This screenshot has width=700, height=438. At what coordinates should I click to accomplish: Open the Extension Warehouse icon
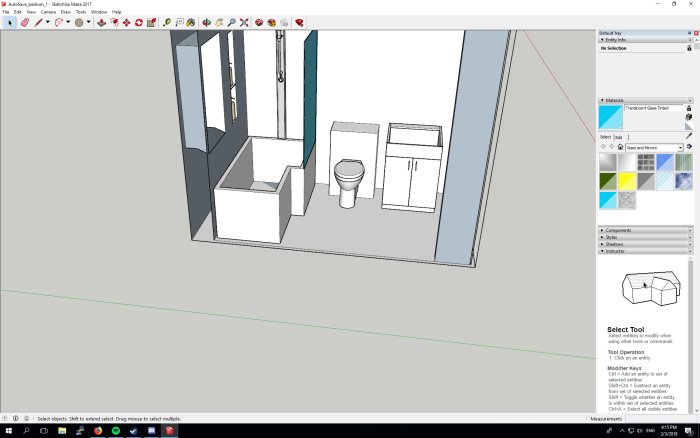click(271, 22)
